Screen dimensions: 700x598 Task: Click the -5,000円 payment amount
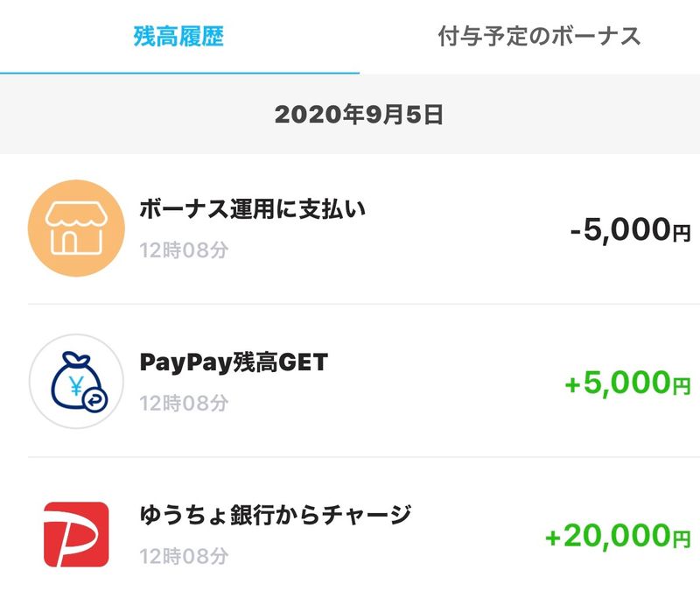click(x=630, y=230)
